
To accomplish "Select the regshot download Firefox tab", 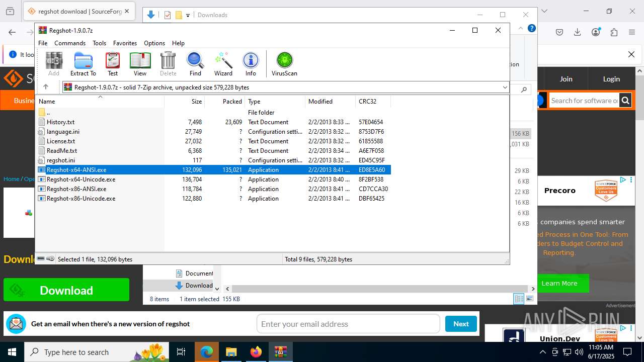I will point(78,11).
